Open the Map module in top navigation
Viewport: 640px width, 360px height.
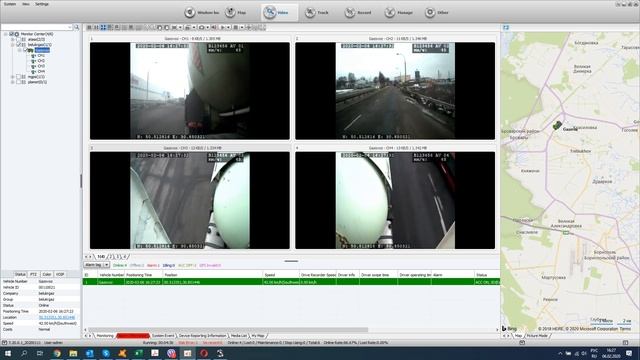click(236, 13)
